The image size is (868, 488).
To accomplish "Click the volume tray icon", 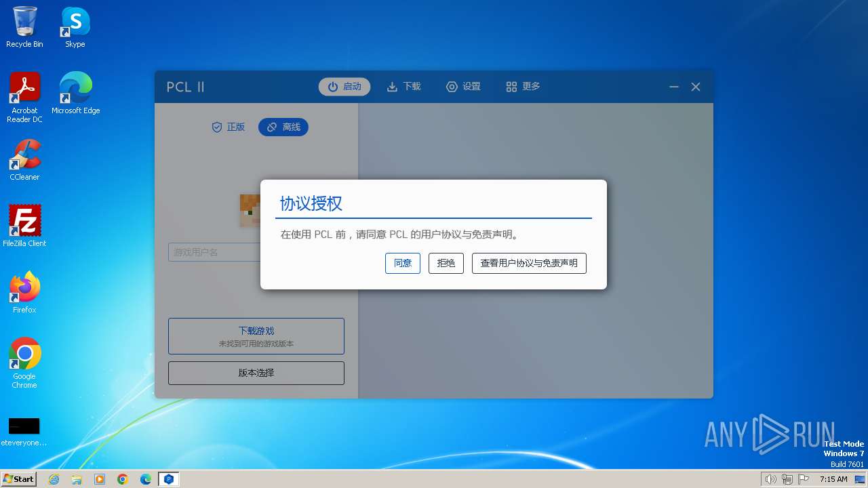I will [770, 479].
